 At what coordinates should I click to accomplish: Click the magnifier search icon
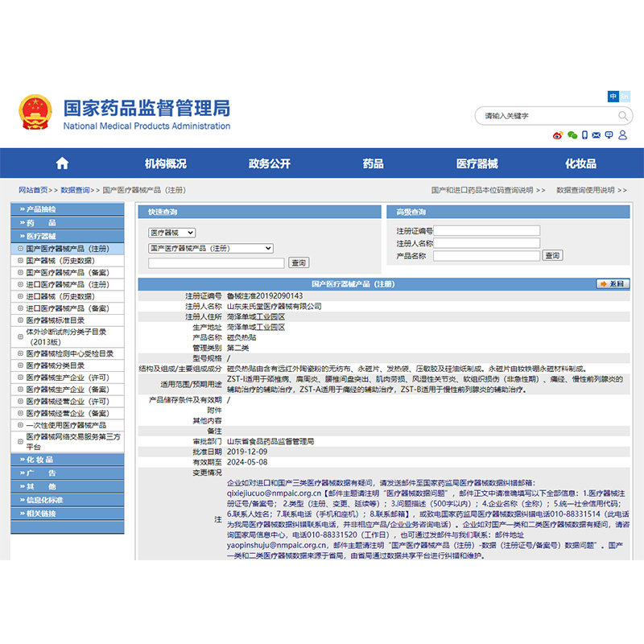coord(622,116)
